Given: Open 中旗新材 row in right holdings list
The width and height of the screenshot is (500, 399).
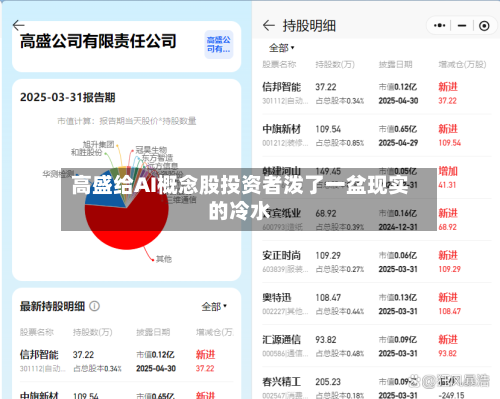Looking at the screenshot, I should [x=377, y=135].
